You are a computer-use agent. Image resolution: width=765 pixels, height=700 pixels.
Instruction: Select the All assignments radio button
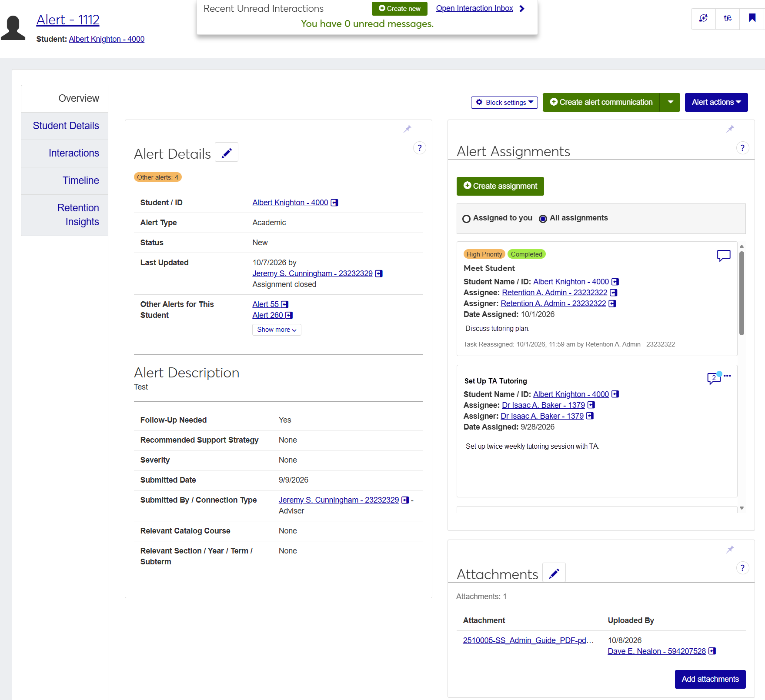(x=543, y=219)
